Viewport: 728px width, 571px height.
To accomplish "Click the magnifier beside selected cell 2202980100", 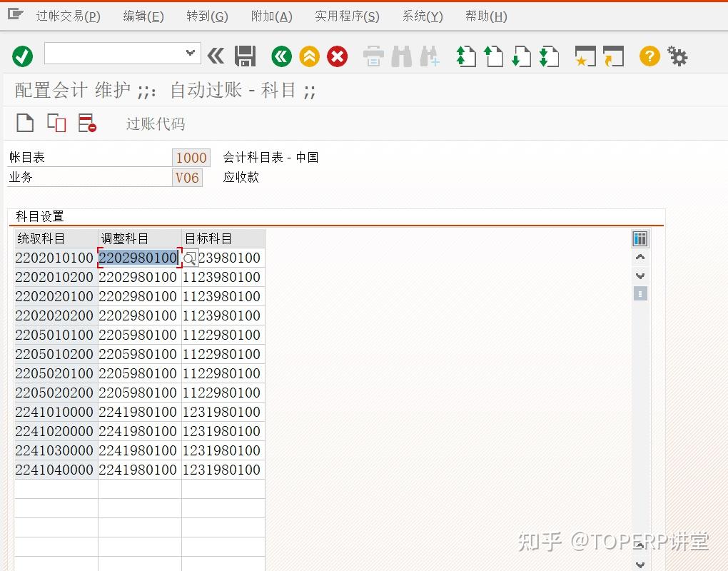I will [x=189, y=258].
